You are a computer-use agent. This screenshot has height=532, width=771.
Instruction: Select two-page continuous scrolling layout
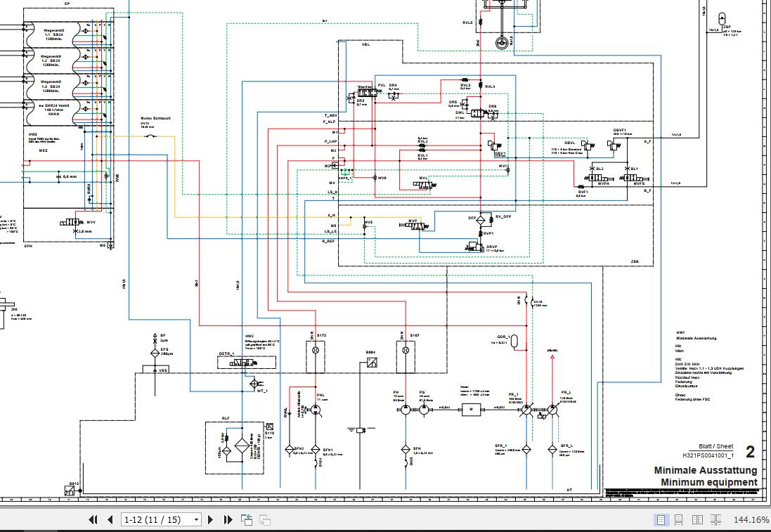tap(715, 519)
